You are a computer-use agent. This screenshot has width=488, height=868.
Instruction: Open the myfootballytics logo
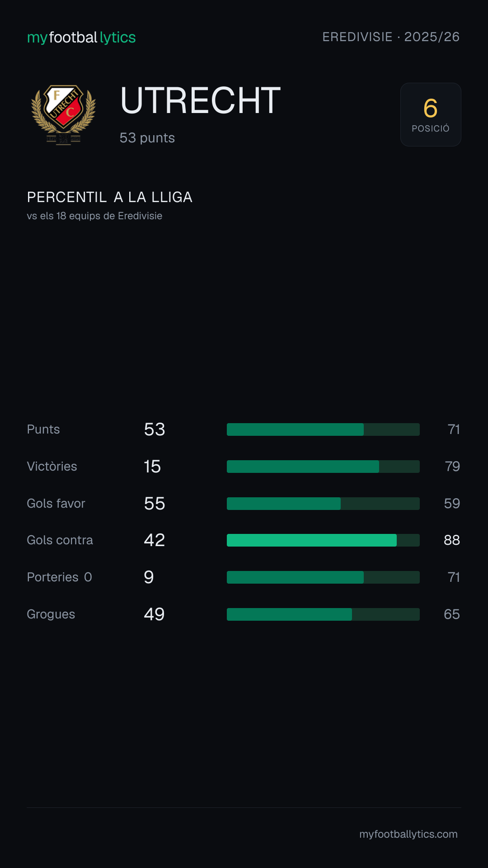pyautogui.click(x=81, y=38)
